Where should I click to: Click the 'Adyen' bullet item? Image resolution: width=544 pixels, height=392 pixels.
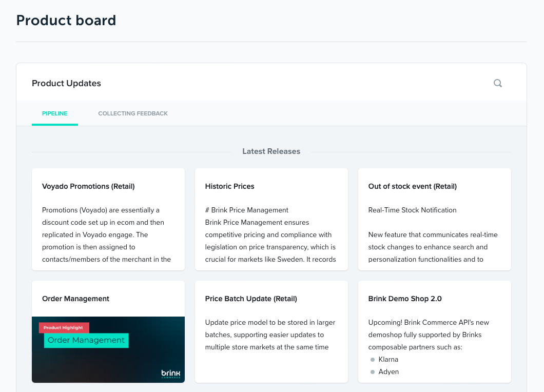[x=388, y=371]
